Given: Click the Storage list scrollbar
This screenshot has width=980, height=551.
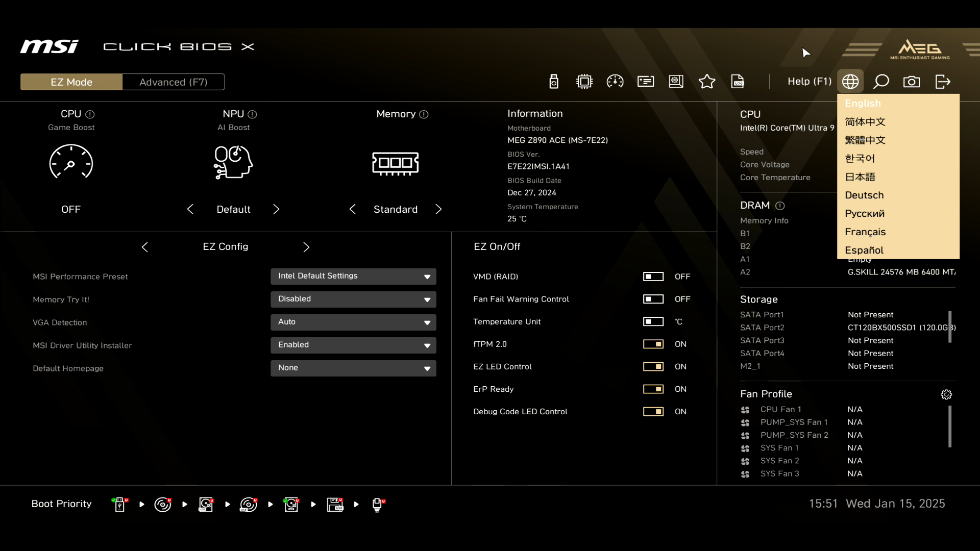Looking at the screenshot, I should tap(950, 327).
